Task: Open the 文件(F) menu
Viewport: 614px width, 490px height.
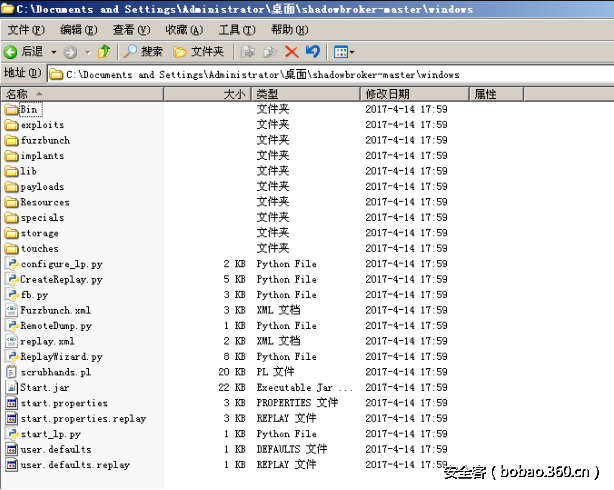Action: click(x=26, y=30)
